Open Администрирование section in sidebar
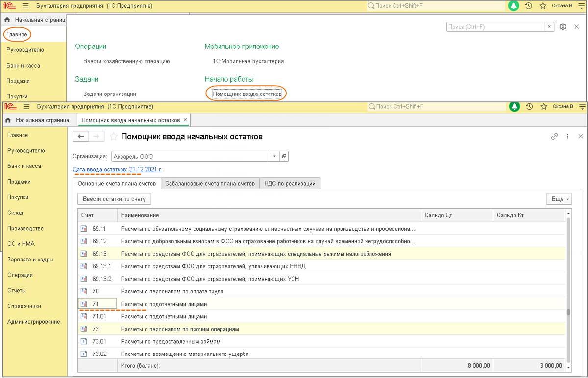The height and width of the screenshot is (378, 588). (34, 322)
